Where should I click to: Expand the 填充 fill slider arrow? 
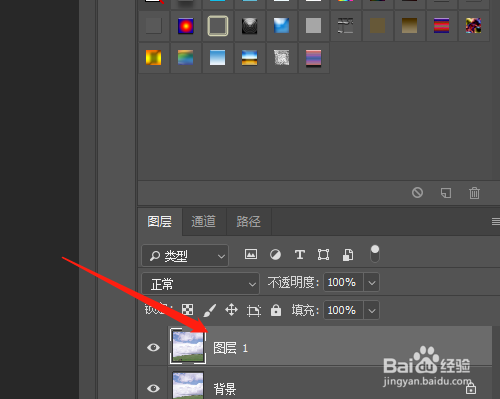[x=372, y=310]
